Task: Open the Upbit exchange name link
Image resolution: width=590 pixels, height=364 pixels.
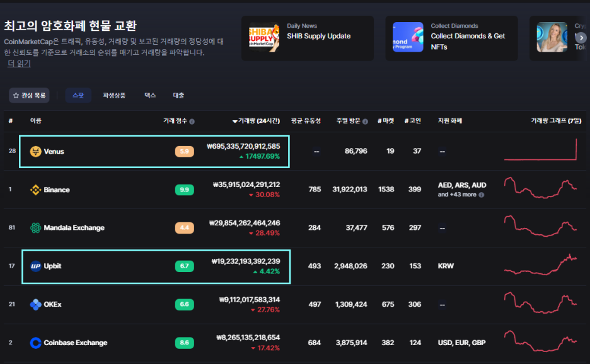Action: tap(52, 266)
